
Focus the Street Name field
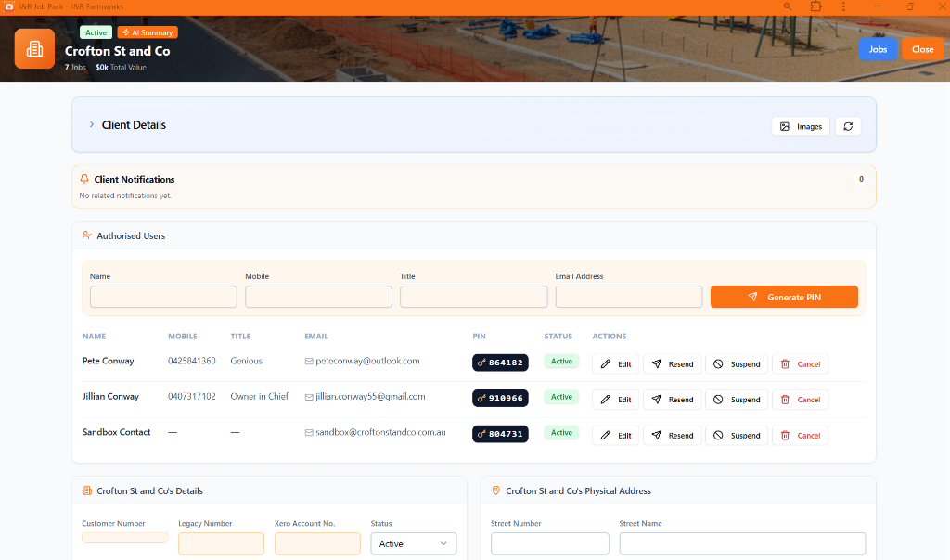pyautogui.click(x=743, y=543)
